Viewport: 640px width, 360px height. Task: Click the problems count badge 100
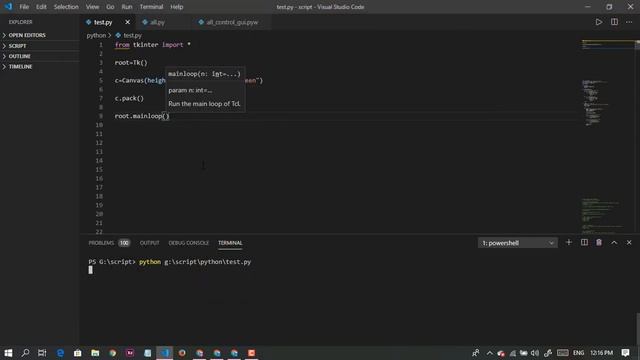click(x=124, y=243)
